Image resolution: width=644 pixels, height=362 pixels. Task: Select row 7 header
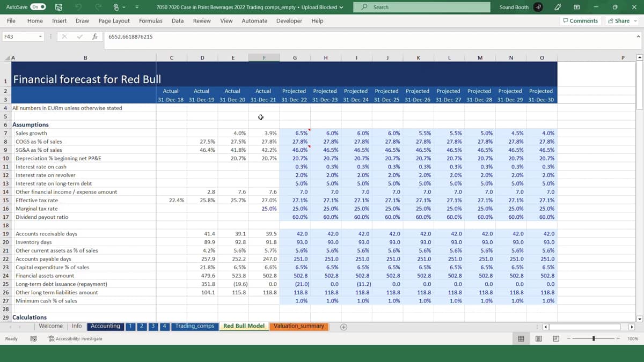[x=5, y=133]
